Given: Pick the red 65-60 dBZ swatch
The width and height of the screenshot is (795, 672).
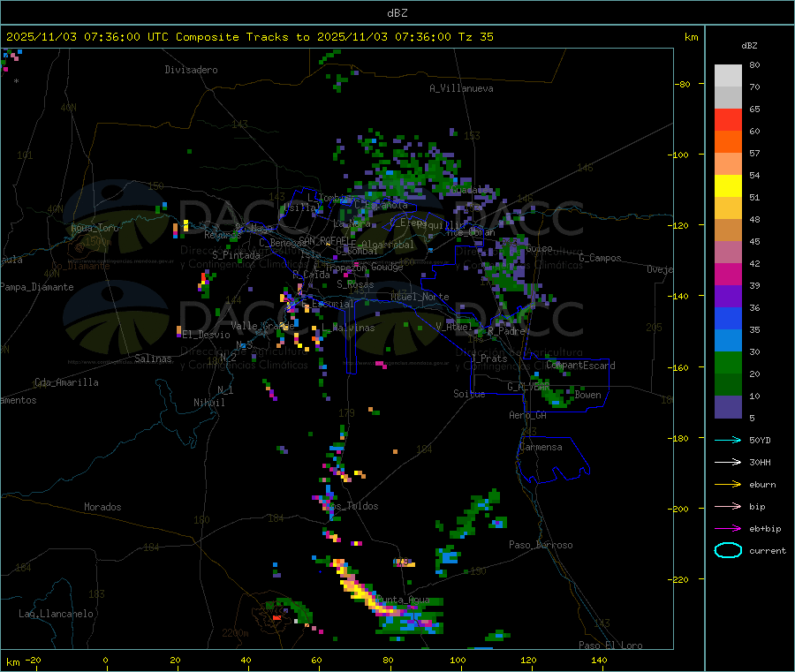Looking at the screenshot, I should (x=728, y=120).
